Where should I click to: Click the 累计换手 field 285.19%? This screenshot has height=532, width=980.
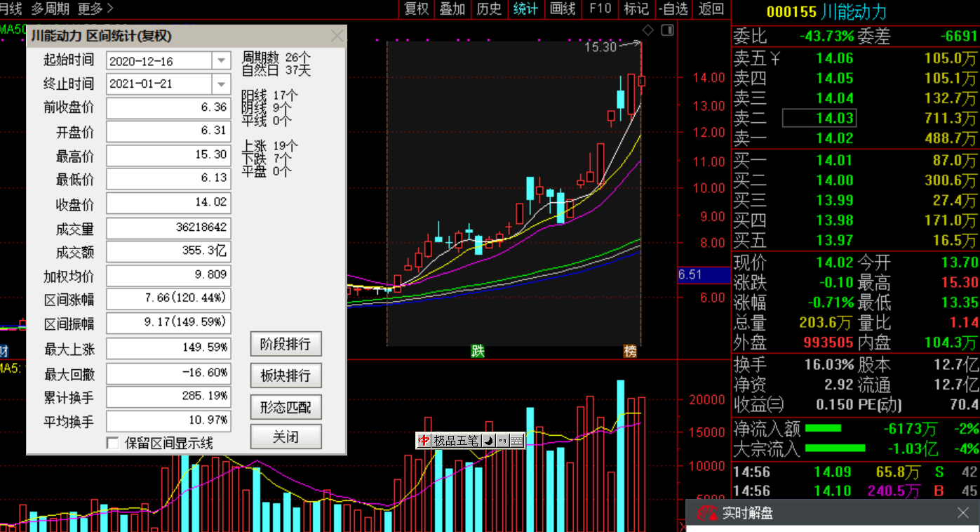pyautogui.click(x=168, y=397)
